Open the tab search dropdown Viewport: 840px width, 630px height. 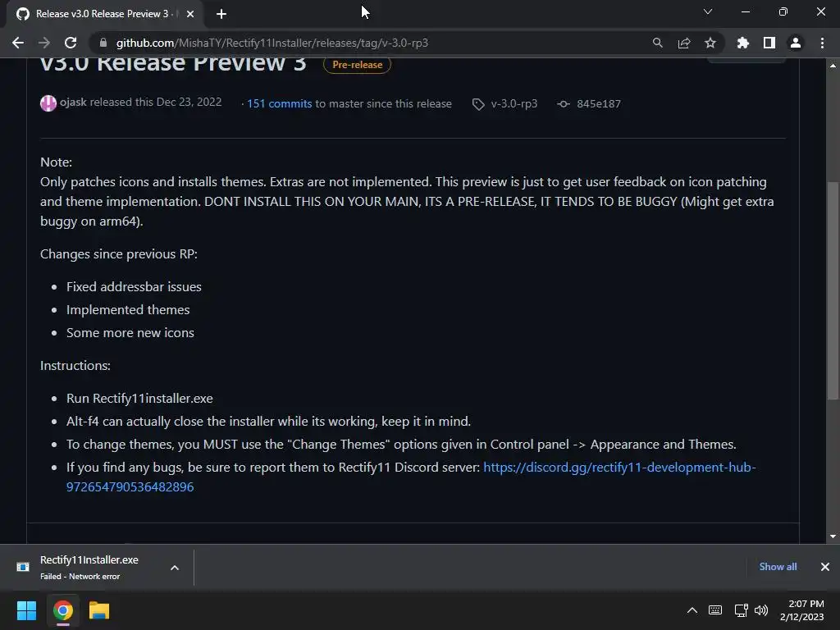(708, 11)
